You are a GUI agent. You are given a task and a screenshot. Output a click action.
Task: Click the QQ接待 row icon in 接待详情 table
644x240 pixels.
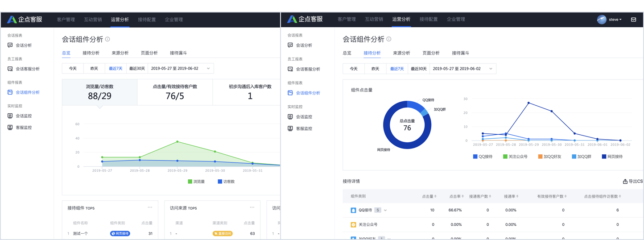pyautogui.click(x=353, y=210)
